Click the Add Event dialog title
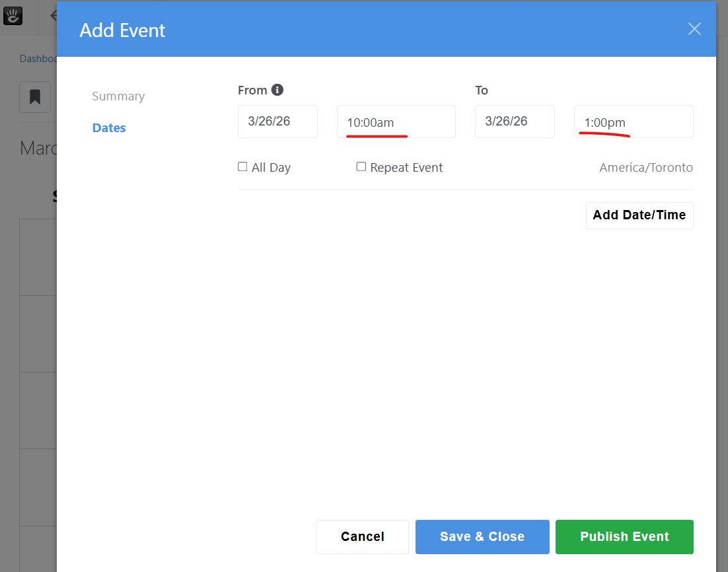This screenshot has width=728, height=572. tap(122, 30)
